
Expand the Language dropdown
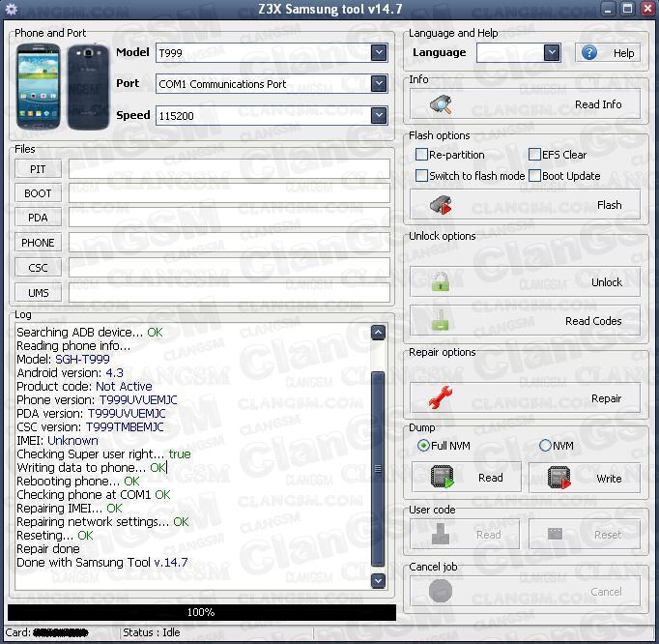552,52
